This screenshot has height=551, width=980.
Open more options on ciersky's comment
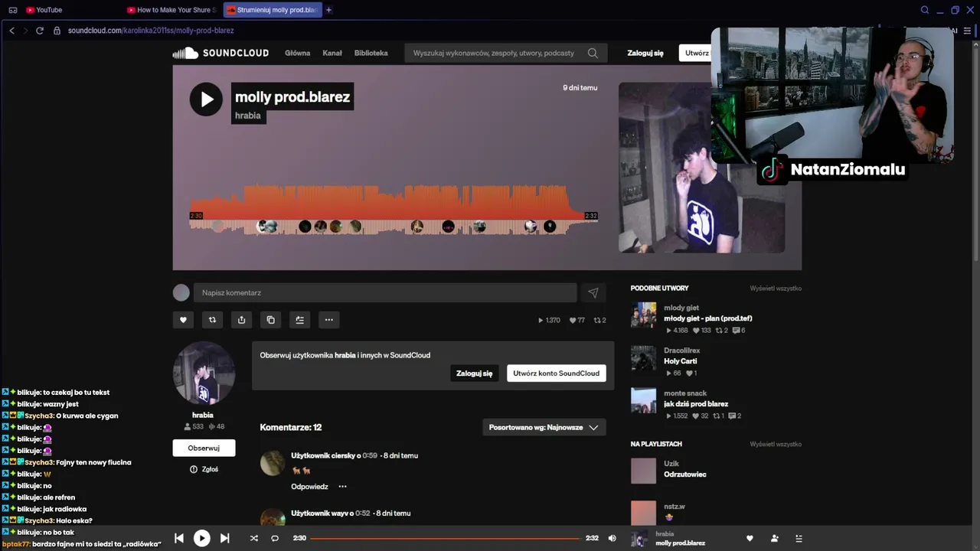click(342, 487)
